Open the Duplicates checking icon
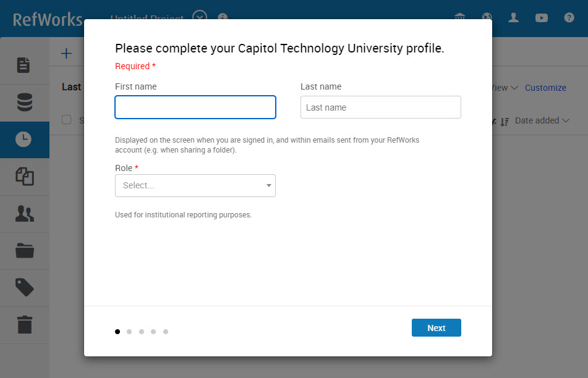Image resolution: width=588 pixels, height=378 pixels. point(25,177)
